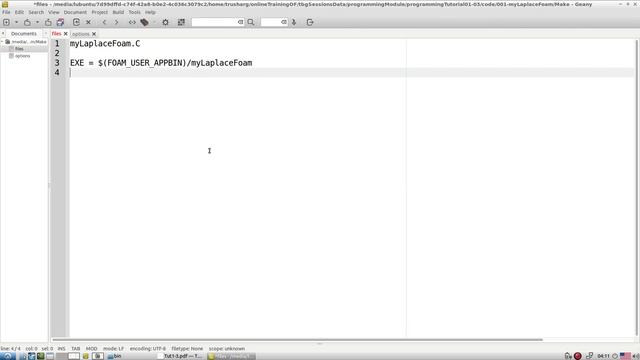Screen dimensions: 640x360
Task: Select the files document in sidebar
Action: tap(19, 49)
